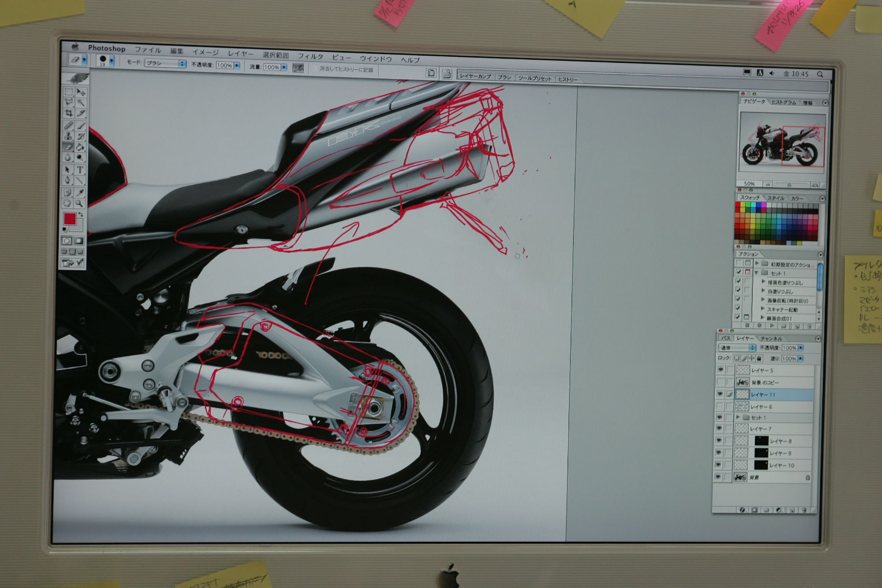Move the navigator zoom slider handle
The height and width of the screenshot is (588, 882).
(x=789, y=184)
